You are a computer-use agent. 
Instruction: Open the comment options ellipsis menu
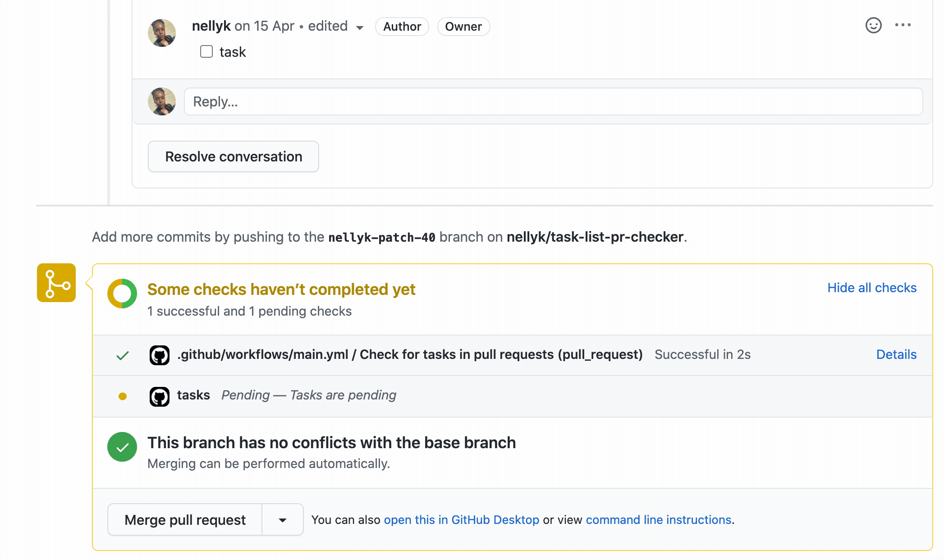(x=903, y=25)
